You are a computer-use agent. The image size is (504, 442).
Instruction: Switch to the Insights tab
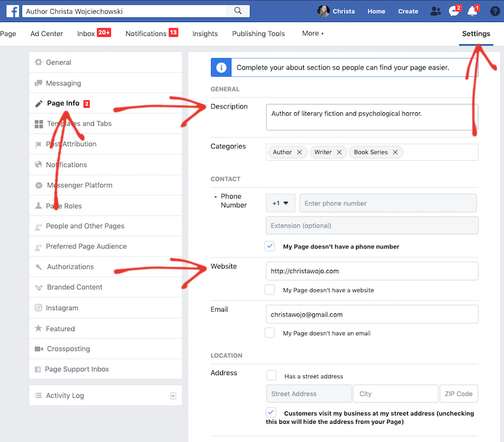click(205, 33)
